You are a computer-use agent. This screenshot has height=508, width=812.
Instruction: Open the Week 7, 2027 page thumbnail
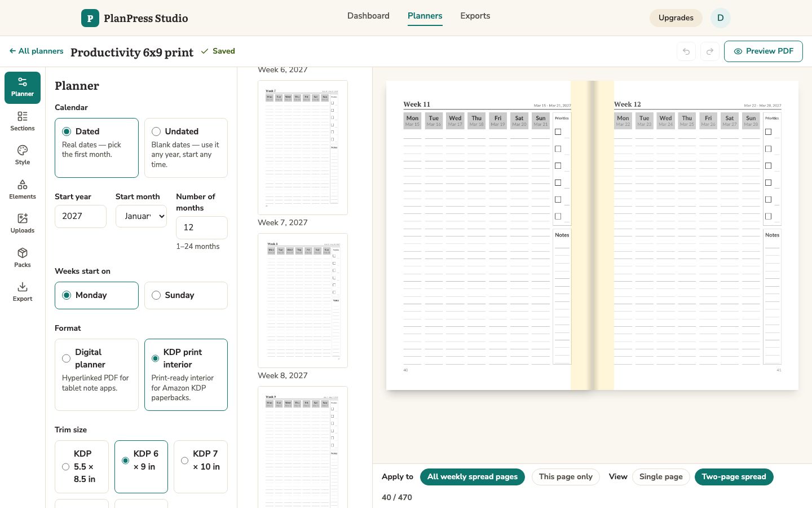303,147
